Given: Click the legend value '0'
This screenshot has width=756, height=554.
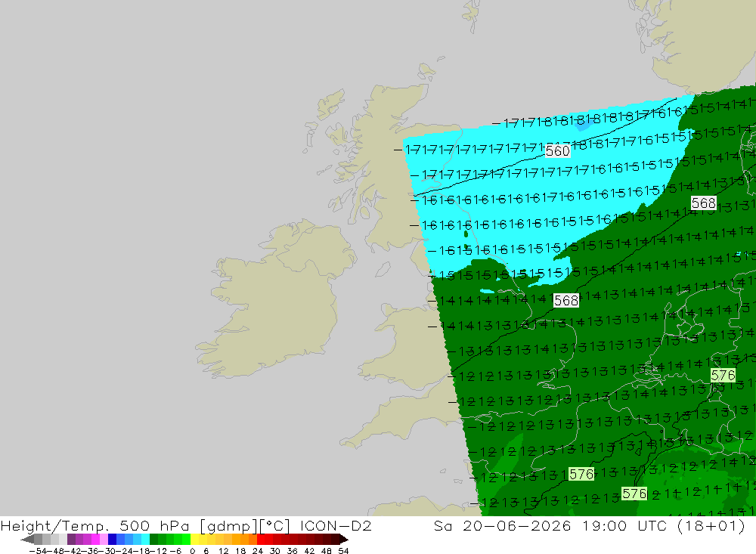Looking at the screenshot, I should pos(192,551).
